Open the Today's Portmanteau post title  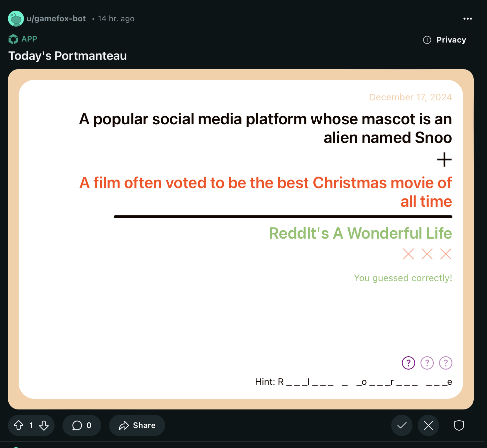[x=68, y=56]
